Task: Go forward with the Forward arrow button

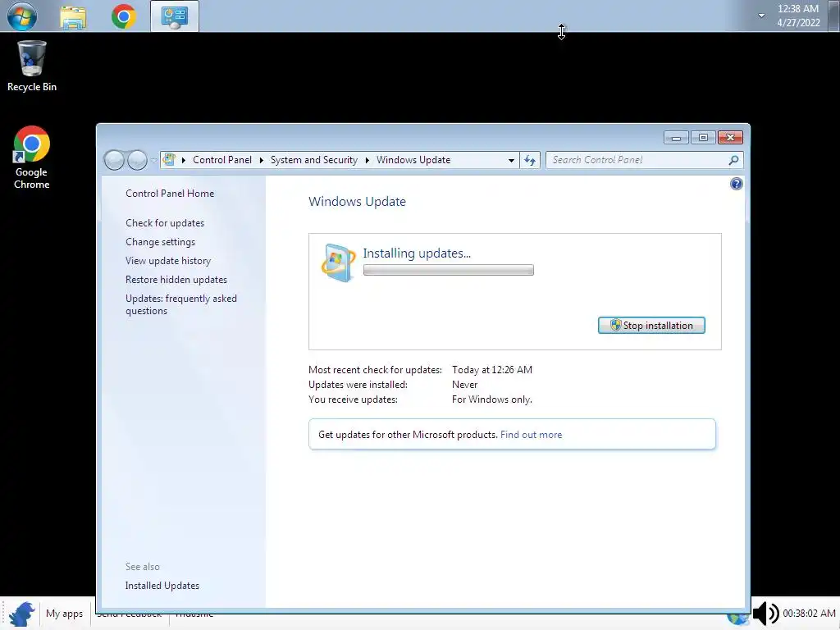Action: (137, 160)
